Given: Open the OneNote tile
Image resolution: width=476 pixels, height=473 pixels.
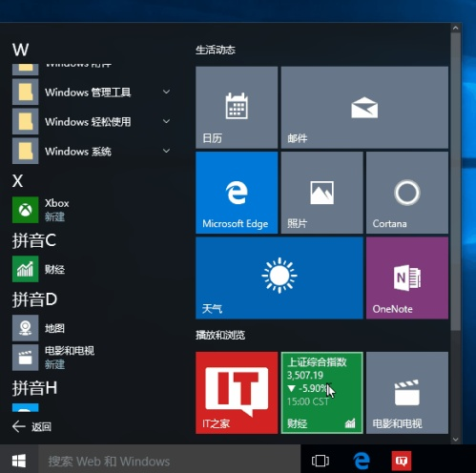Looking at the screenshot, I should click(x=407, y=278).
